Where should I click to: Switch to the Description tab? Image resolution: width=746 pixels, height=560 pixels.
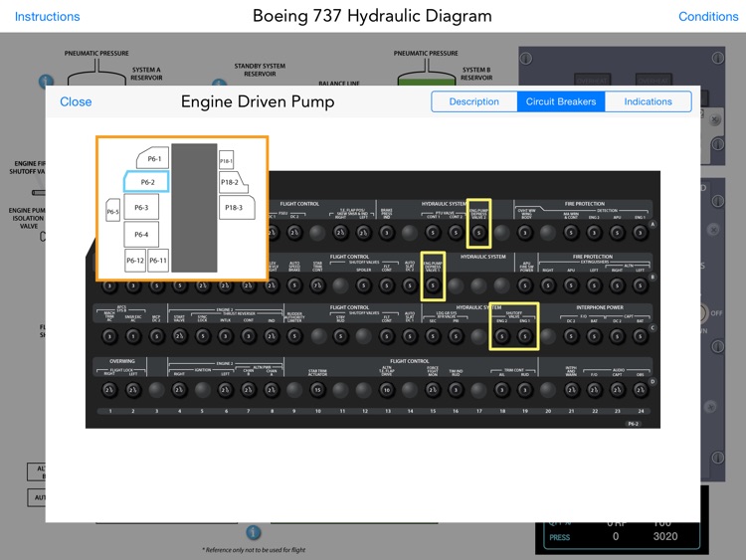(473, 101)
